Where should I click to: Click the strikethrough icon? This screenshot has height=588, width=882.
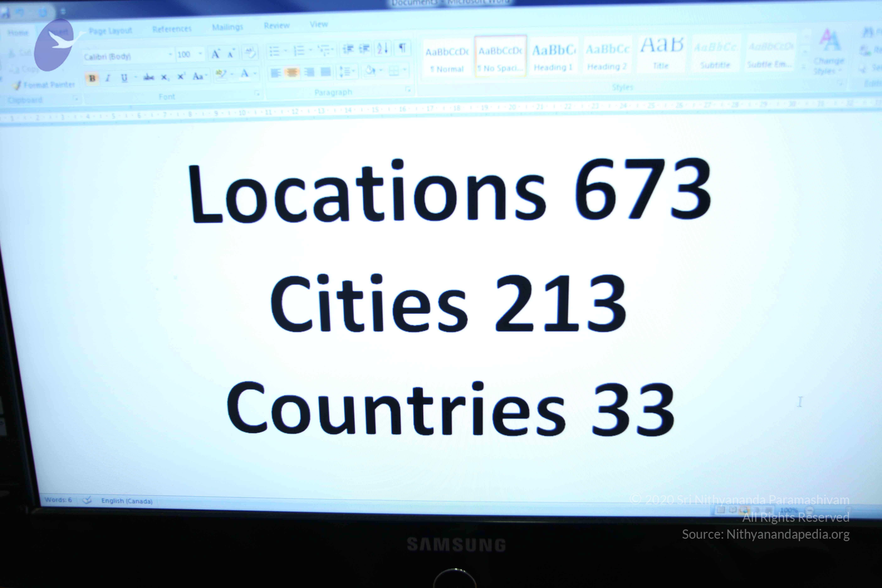(x=149, y=78)
